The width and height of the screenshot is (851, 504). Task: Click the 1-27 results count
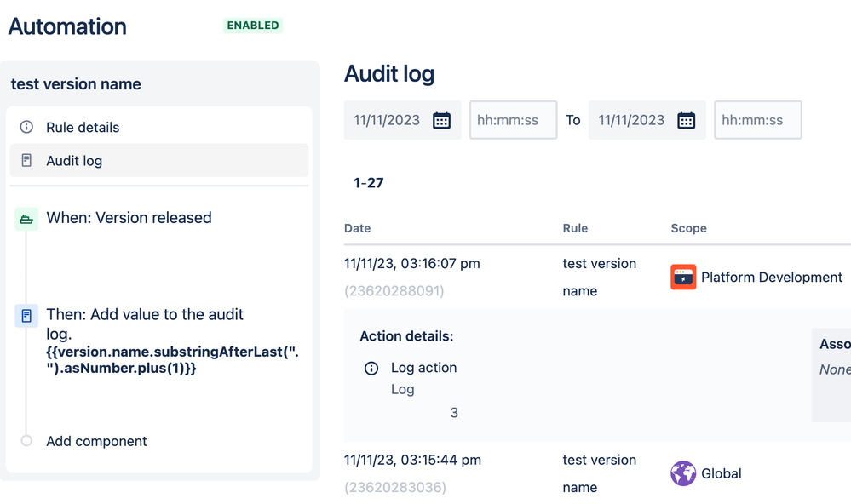click(369, 183)
